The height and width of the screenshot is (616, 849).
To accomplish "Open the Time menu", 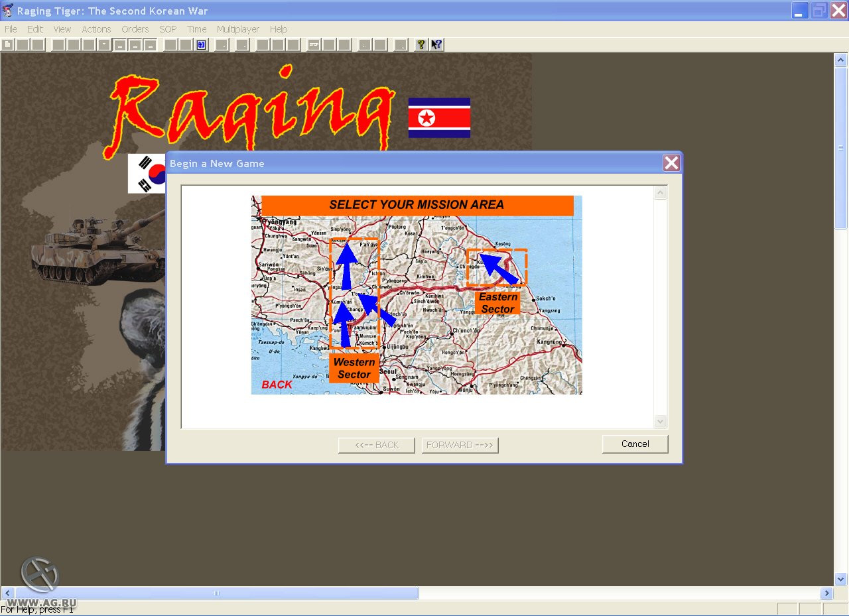I will (x=197, y=29).
